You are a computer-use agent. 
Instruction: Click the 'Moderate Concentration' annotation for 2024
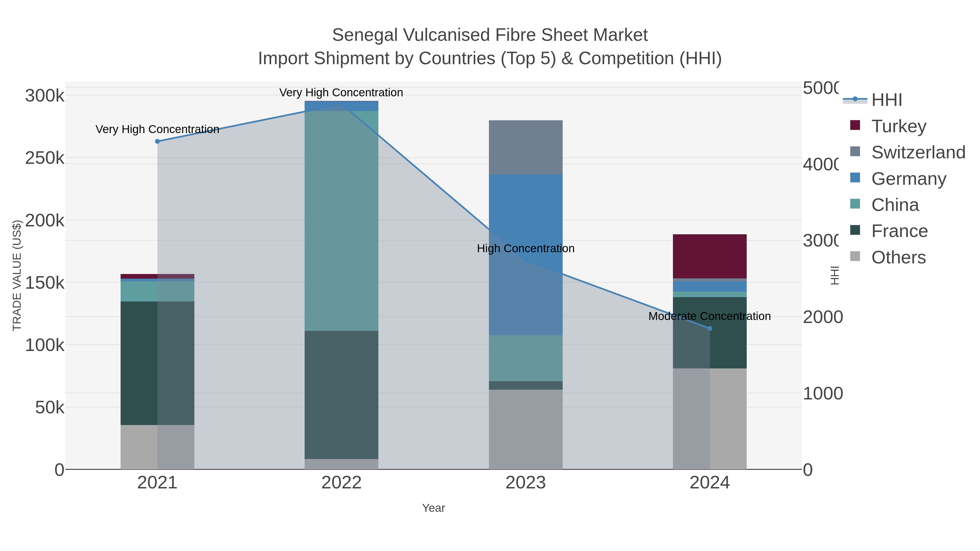pos(710,316)
